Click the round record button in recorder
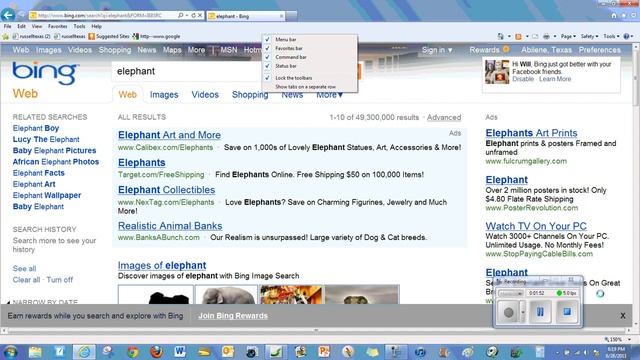This screenshot has height=360, width=640. 509,313
